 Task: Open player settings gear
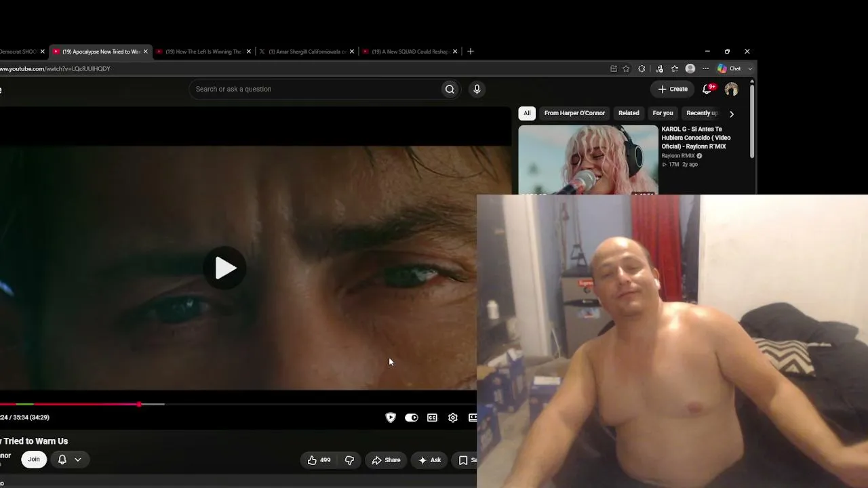click(x=453, y=418)
